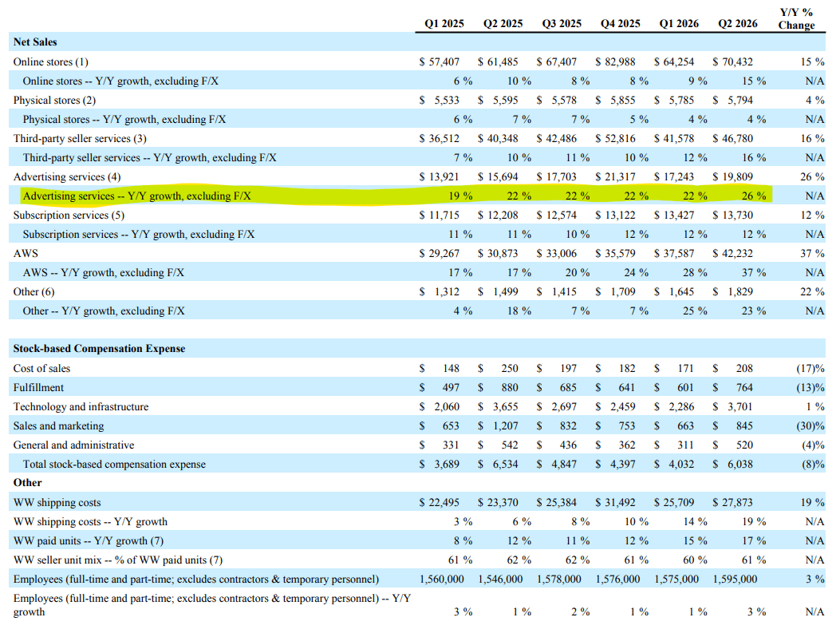This screenshot has width=840, height=633.
Task: Select the AWS row label
Action: click(x=26, y=254)
